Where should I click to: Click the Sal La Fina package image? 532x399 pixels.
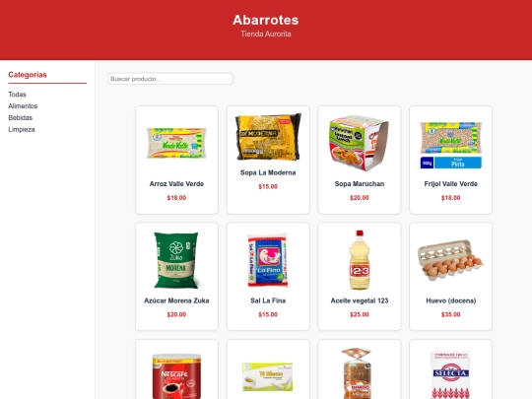pyautogui.click(x=268, y=260)
